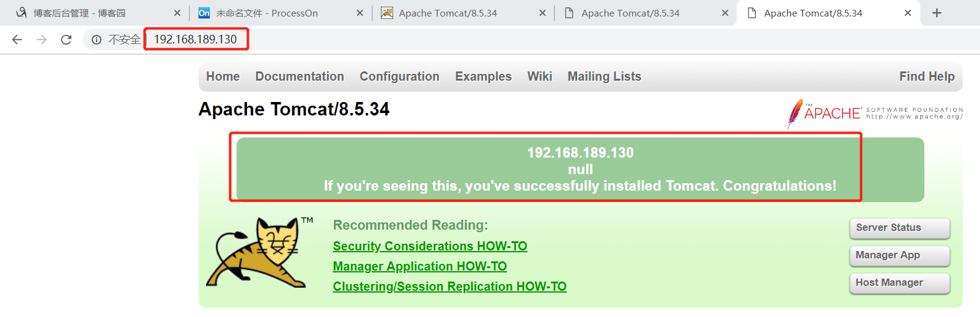Click the browser forward arrow
This screenshot has width=980, height=317.
[42, 40]
